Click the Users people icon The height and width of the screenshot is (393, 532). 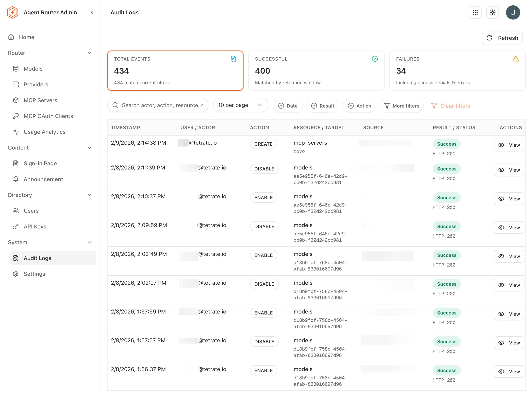[16, 211]
